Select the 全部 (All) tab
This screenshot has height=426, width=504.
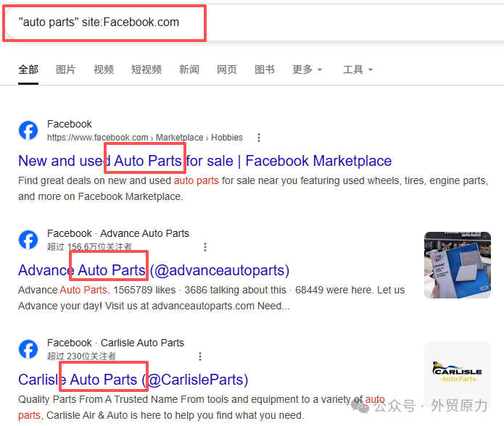tap(28, 70)
